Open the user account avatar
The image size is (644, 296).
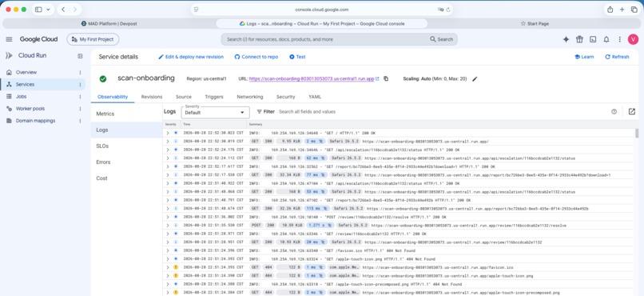tap(633, 39)
